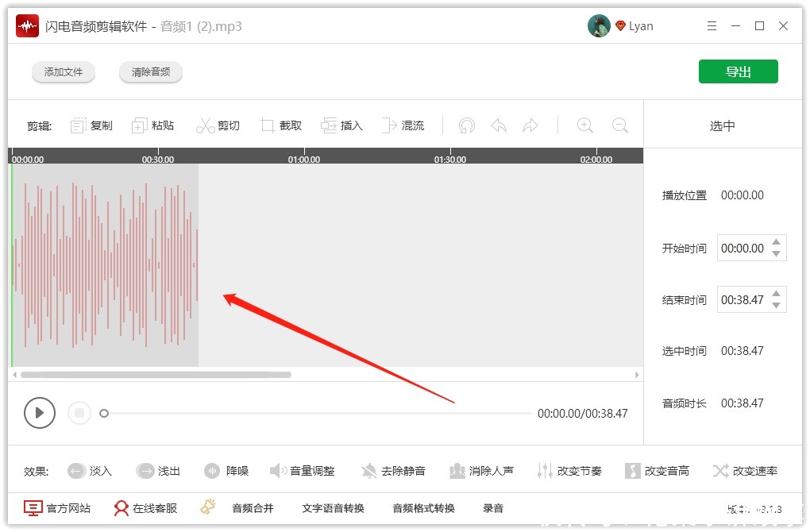The height and width of the screenshot is (532, 810).
Task: Open the 录音 recording feature
Action: pos(492,508)
